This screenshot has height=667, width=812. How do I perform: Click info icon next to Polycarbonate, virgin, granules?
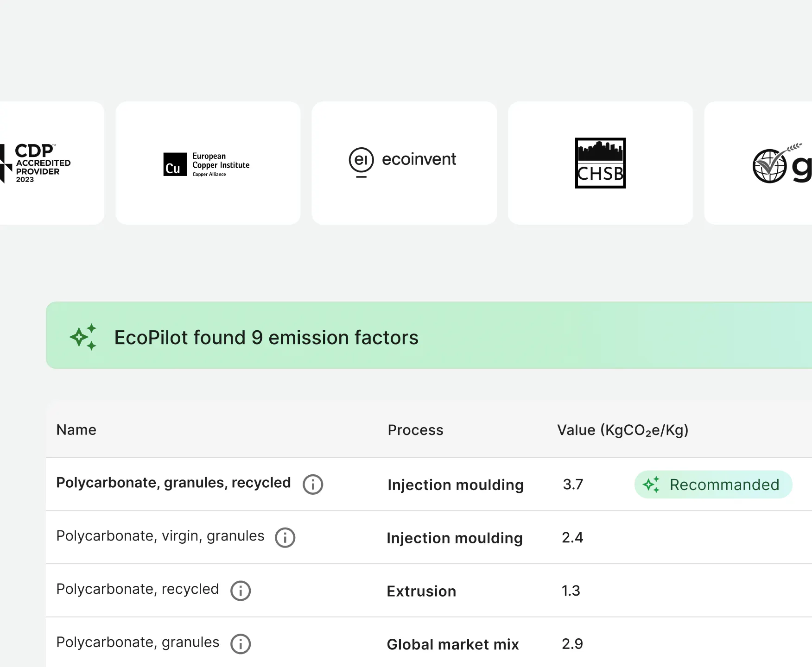tap(285, 538)
